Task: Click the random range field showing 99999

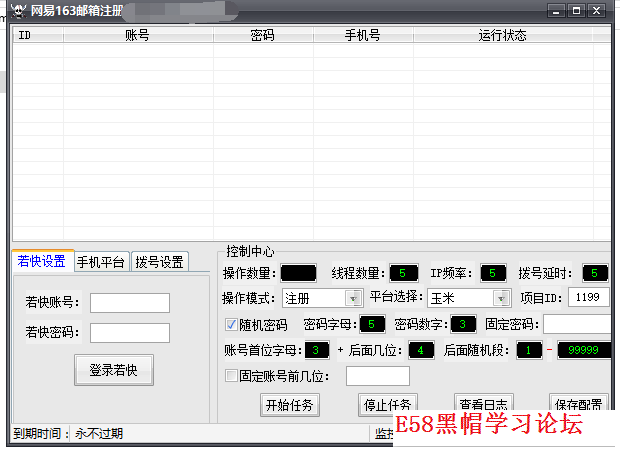Action: 584,350
